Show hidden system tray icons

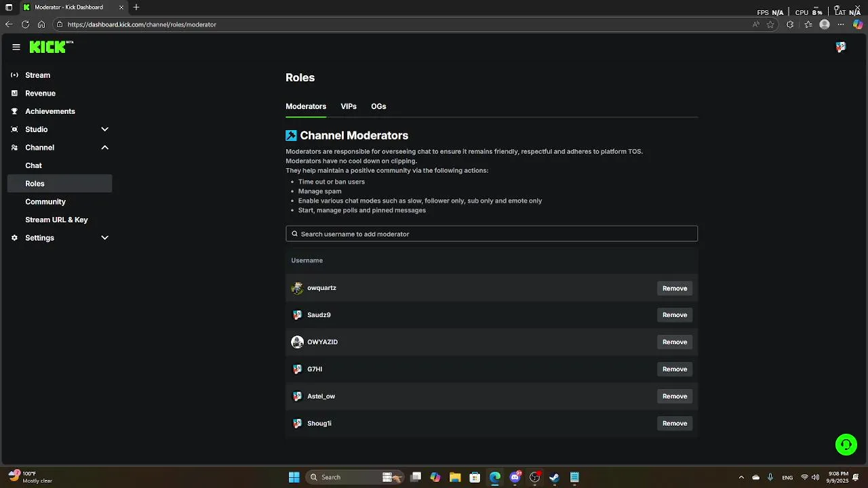[x=741, y=477]
